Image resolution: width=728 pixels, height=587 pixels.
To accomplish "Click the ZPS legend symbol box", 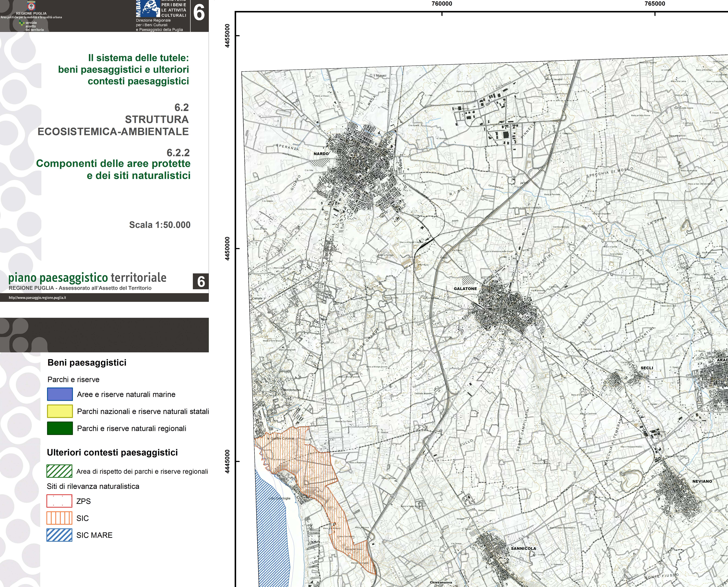I will click(x=60, y=501).
